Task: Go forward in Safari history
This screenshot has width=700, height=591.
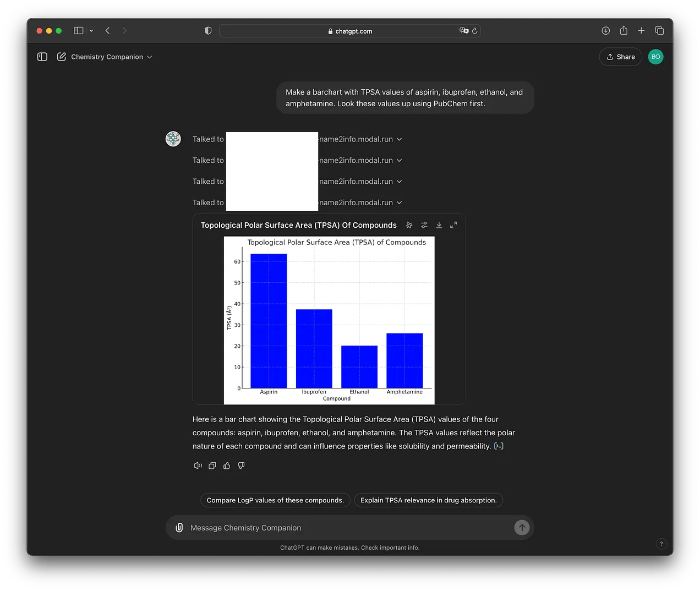Action: (x=124, y=31)
